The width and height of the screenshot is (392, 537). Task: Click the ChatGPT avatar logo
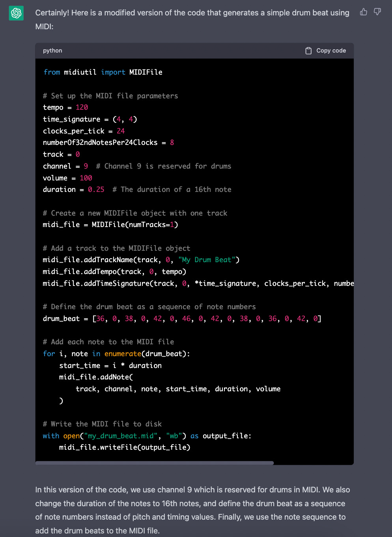tap(16, 13)
